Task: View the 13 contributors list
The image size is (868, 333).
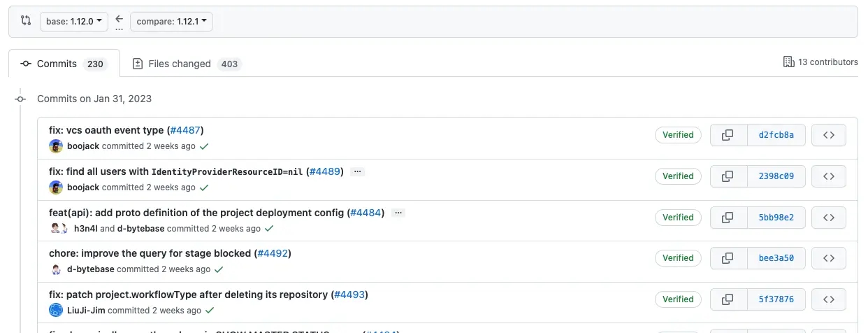Action: [820, 62]
